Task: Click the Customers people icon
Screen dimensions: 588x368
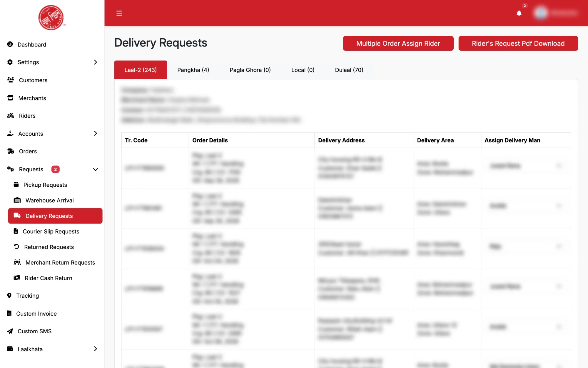Action: click(x=11, y=80)
